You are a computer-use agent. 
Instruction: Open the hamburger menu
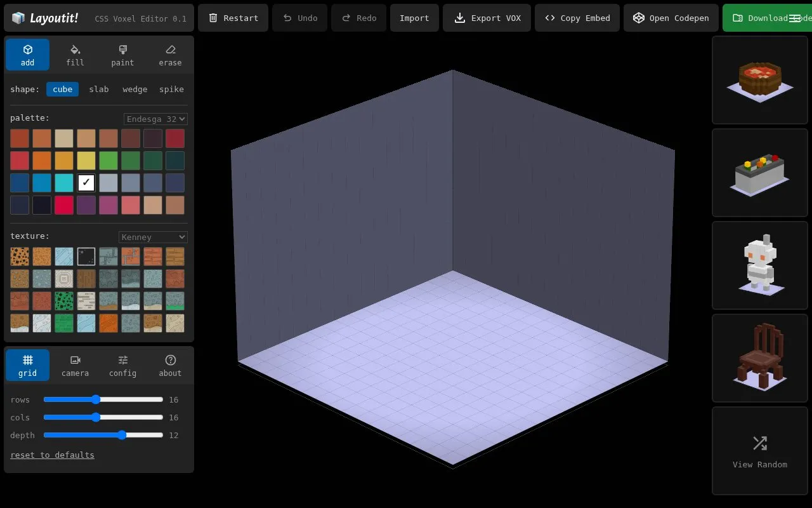tap(795, 18)
